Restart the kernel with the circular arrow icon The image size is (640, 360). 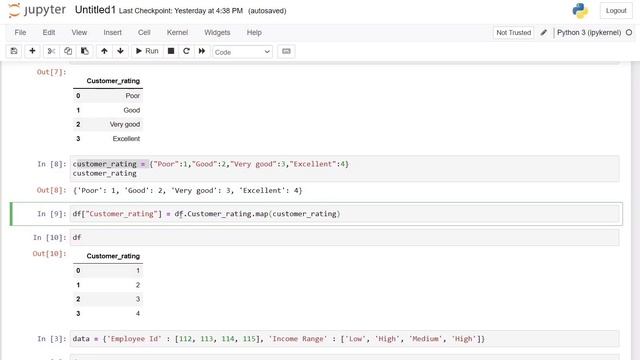[187, 51]
